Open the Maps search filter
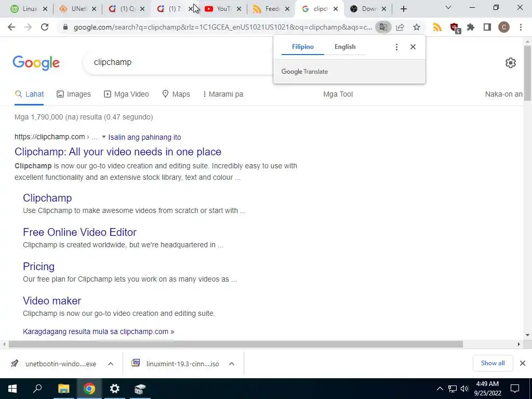 coord(176,95)
